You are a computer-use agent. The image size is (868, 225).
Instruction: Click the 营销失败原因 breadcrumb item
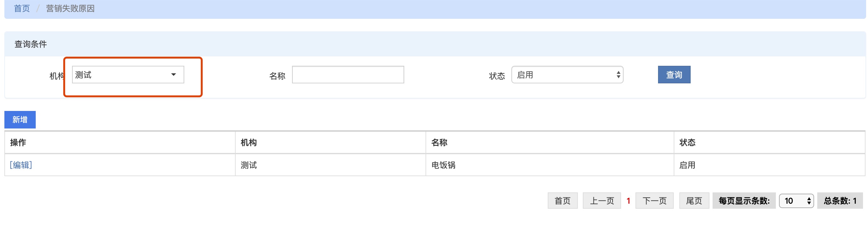pyautogui.click(x=70, y=8)
